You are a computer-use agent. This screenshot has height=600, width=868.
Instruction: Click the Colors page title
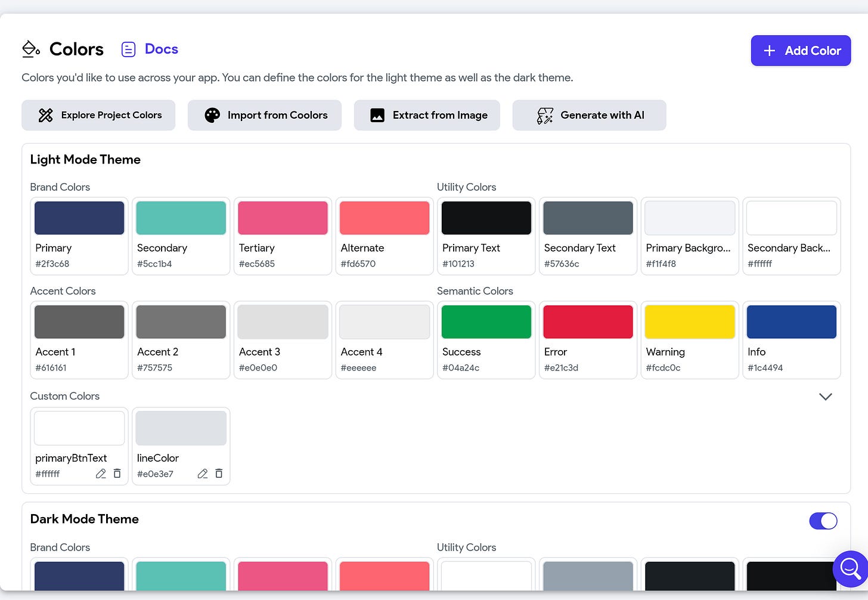[76, 49]
